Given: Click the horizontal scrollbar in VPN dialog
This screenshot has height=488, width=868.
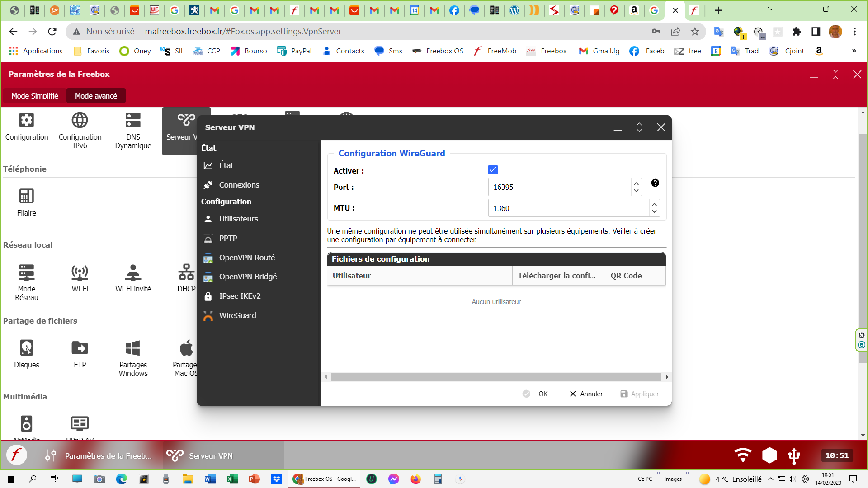Looking at the screenshot, I should click(496, 377).
